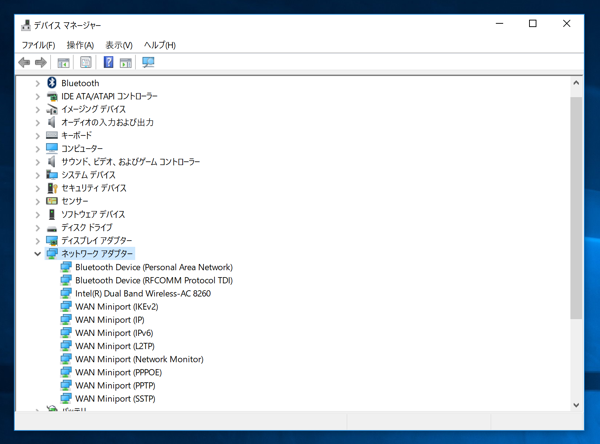This screenshot has height=444, width=600.
Task: Expand the キーボード node
Action: (x=38, y=135)
